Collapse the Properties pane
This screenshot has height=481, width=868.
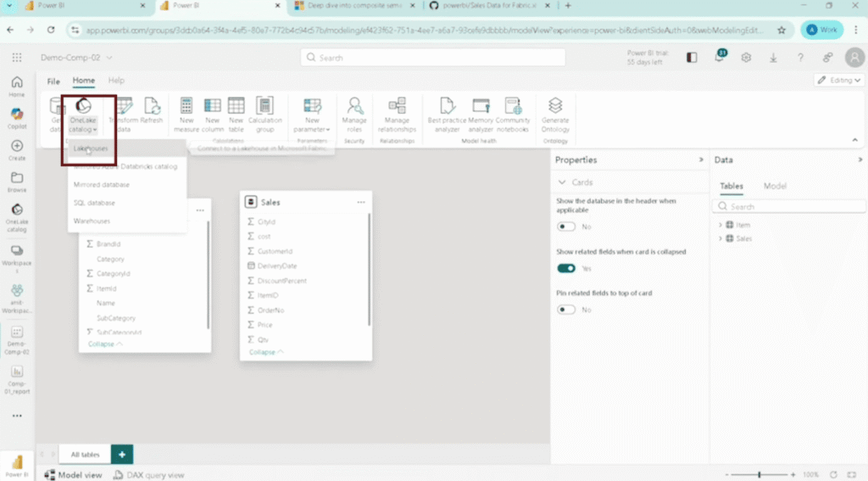(701, 159)
